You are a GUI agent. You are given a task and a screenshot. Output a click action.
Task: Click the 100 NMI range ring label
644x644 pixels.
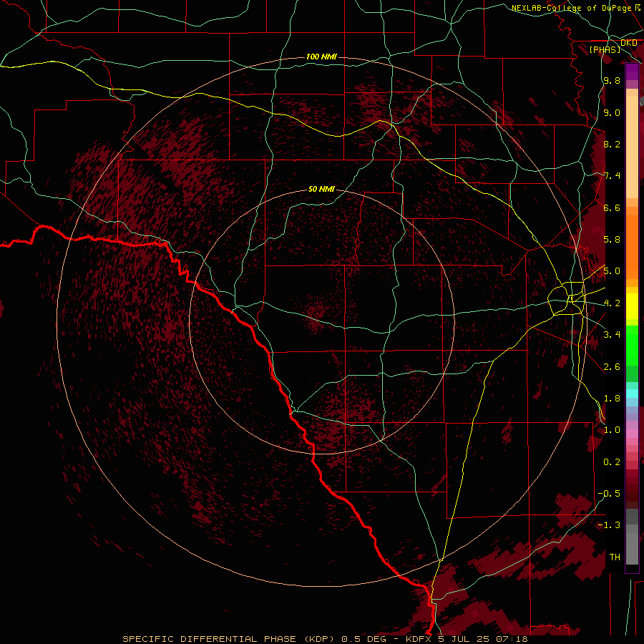pos(321,57)
